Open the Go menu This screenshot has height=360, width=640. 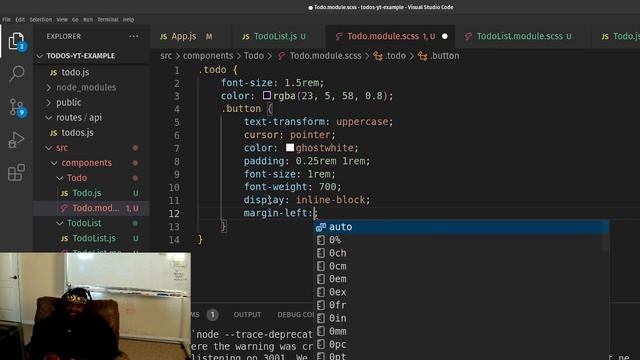(x=75, y=20)
